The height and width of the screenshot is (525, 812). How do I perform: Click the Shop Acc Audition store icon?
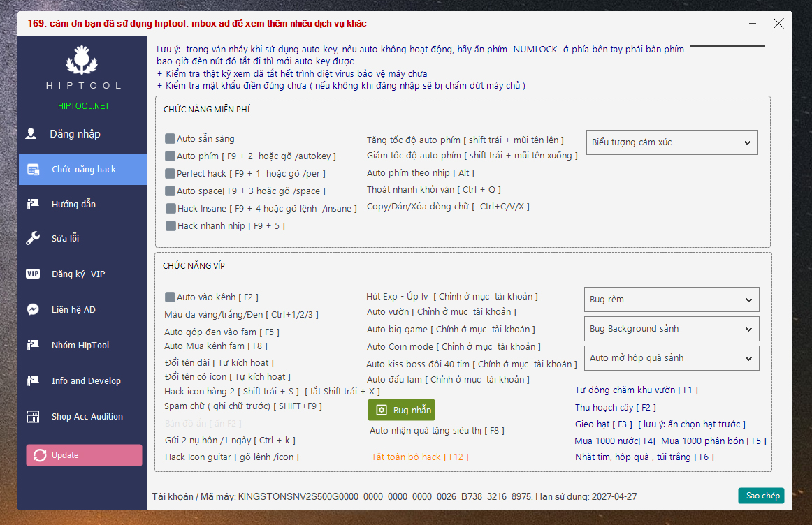coord(33,417)
